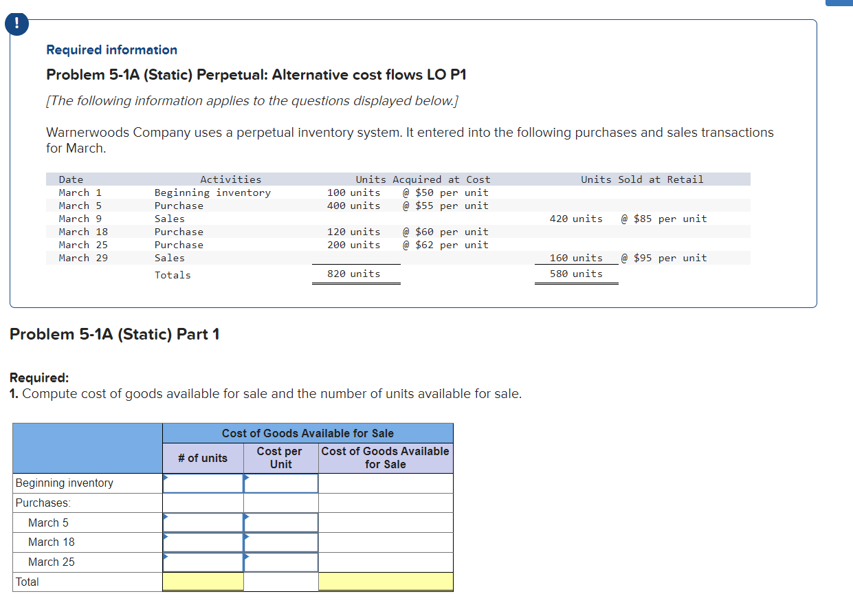Viewport: 853px width, 616px height.
Task: Click the # of units column header
Action: click(x=203, y=458)
